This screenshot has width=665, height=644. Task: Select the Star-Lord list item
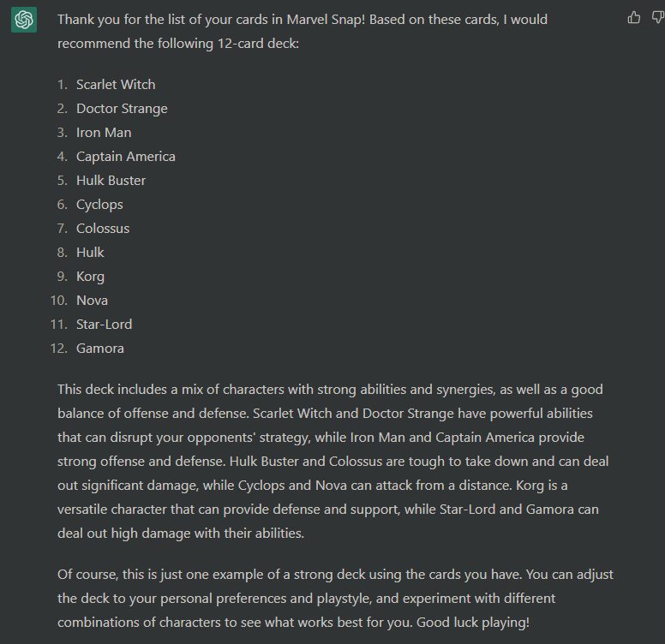(x=104, y=325)
